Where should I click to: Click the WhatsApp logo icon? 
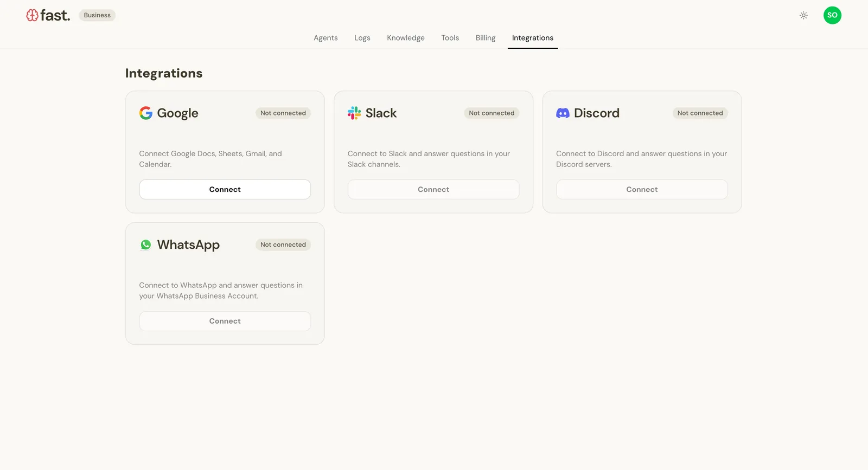coord(146,244)
